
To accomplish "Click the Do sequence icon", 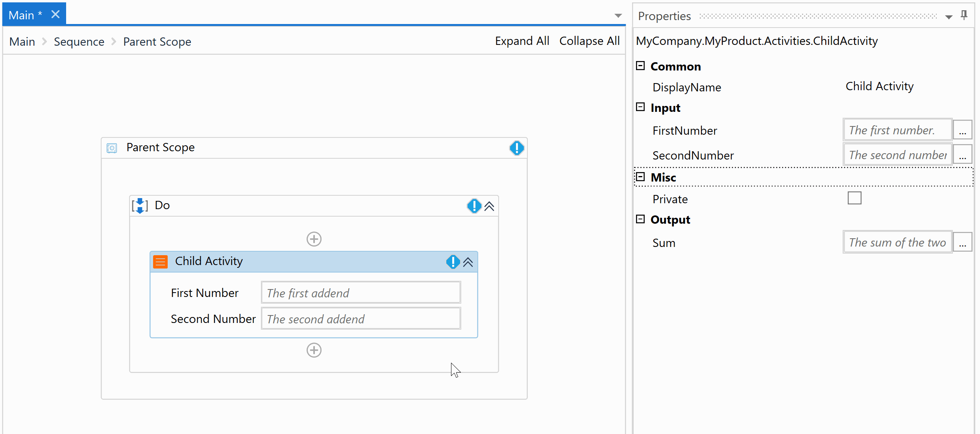I will [140, 206].
